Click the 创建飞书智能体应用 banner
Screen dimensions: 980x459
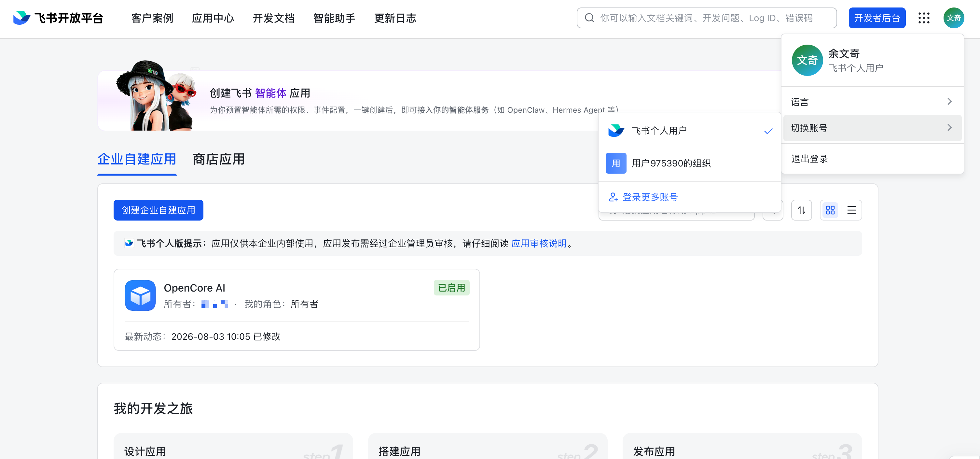[439, 101]
